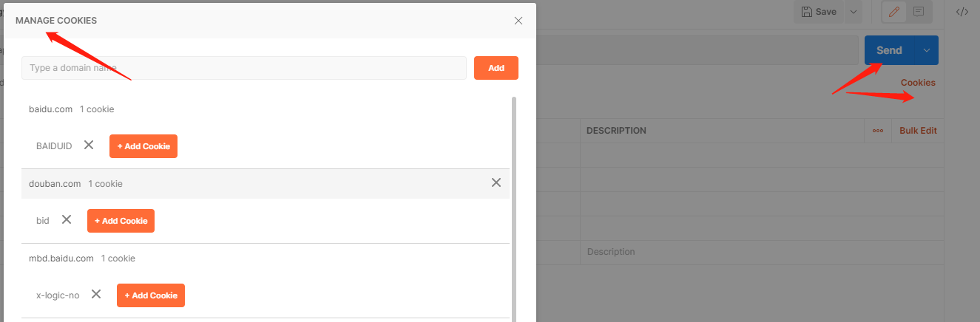Click the cookie list scrollbar
The image size is (980, 322).
click(514, 207)
